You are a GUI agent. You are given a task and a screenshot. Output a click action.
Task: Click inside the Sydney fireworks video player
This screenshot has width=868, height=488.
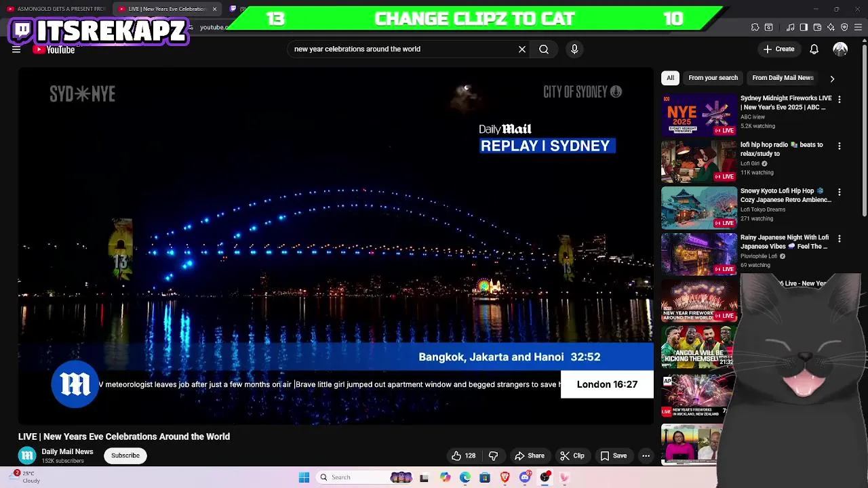(x=336, y=246)
